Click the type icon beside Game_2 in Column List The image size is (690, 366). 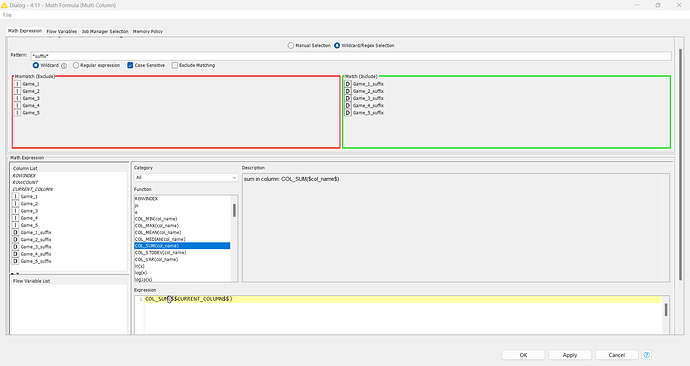point(15,204)
